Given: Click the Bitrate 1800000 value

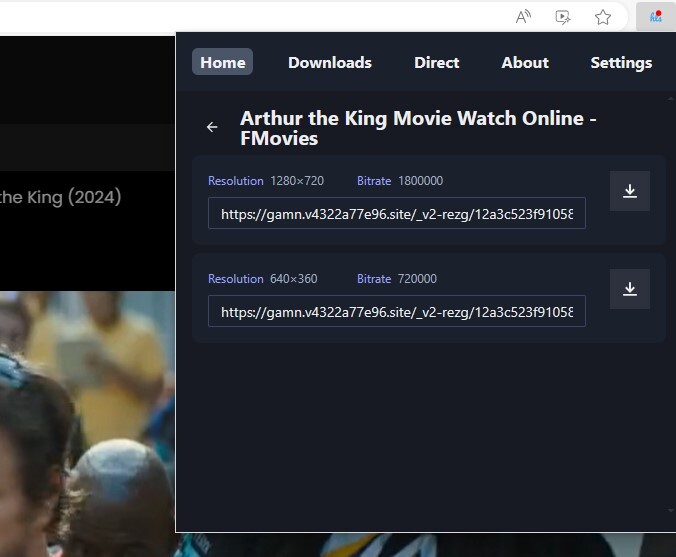Looking at the screenshot, I should click(420, 181).
